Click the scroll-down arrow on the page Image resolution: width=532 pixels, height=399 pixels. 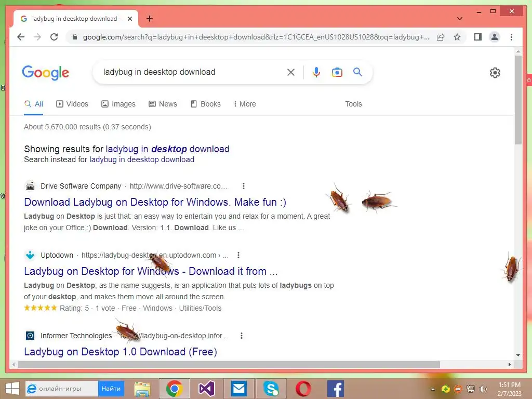(518, 355)
